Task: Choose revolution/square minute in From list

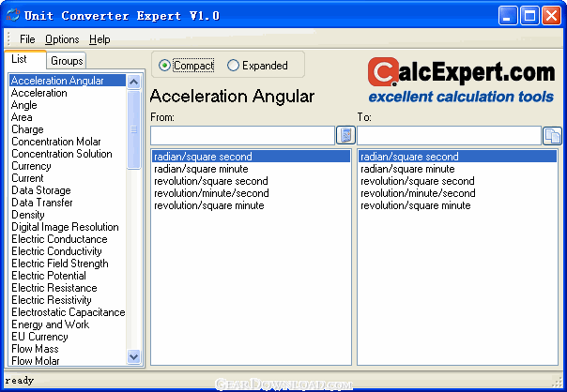Action: pos(251,205)
